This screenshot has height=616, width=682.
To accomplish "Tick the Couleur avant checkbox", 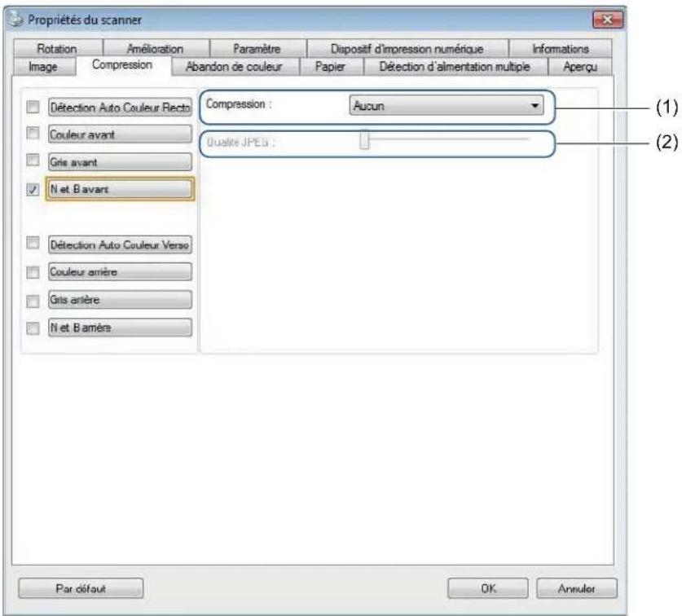I will pos(33,133).
